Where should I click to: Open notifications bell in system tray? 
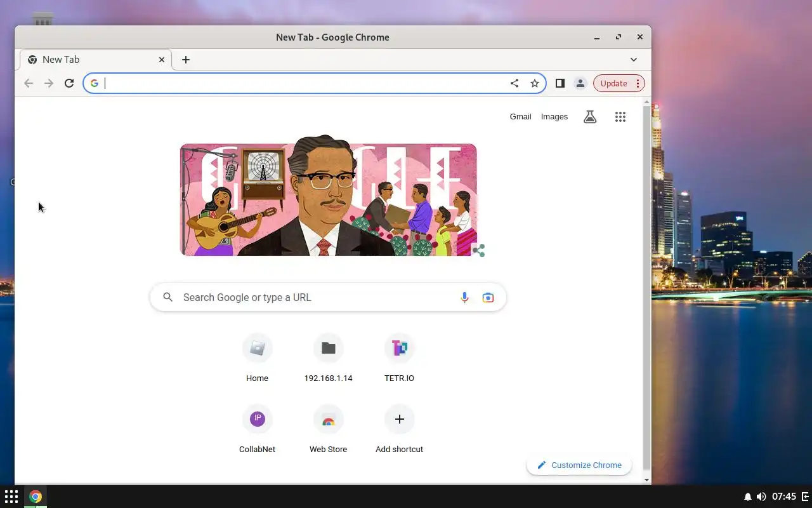pos(748,497)
